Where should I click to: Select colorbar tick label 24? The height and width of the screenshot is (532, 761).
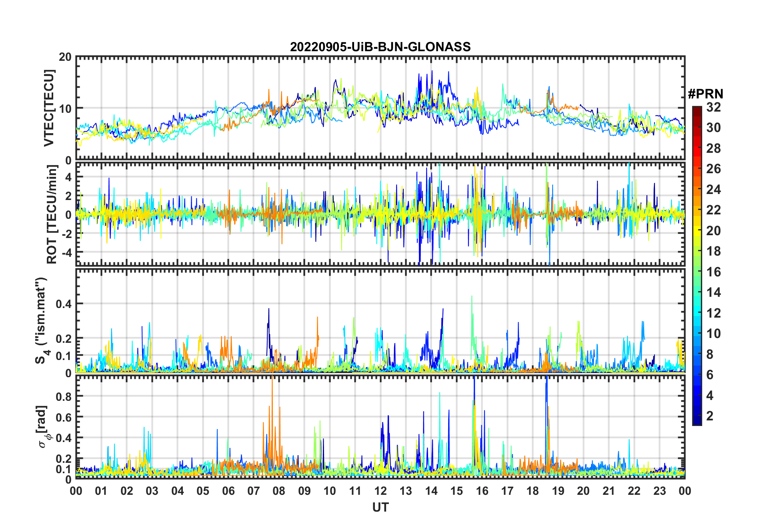pyautogui.click(x=713, y=190)
